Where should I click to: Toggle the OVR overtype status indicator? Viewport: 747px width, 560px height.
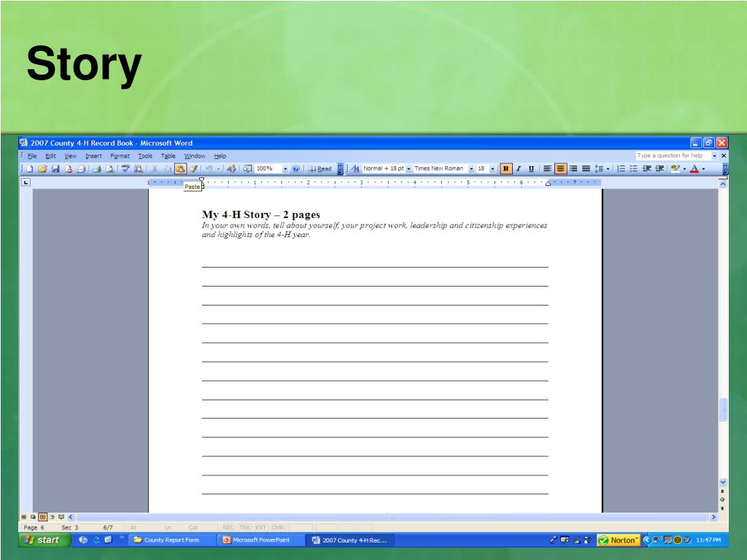point(278,528)
